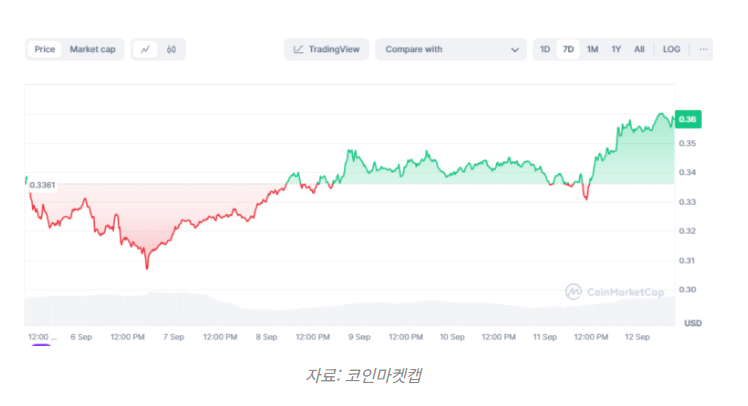This screenshot has width=748, height=406.
Task: Switch to the Market cap tab
Action: pos(92,49)
